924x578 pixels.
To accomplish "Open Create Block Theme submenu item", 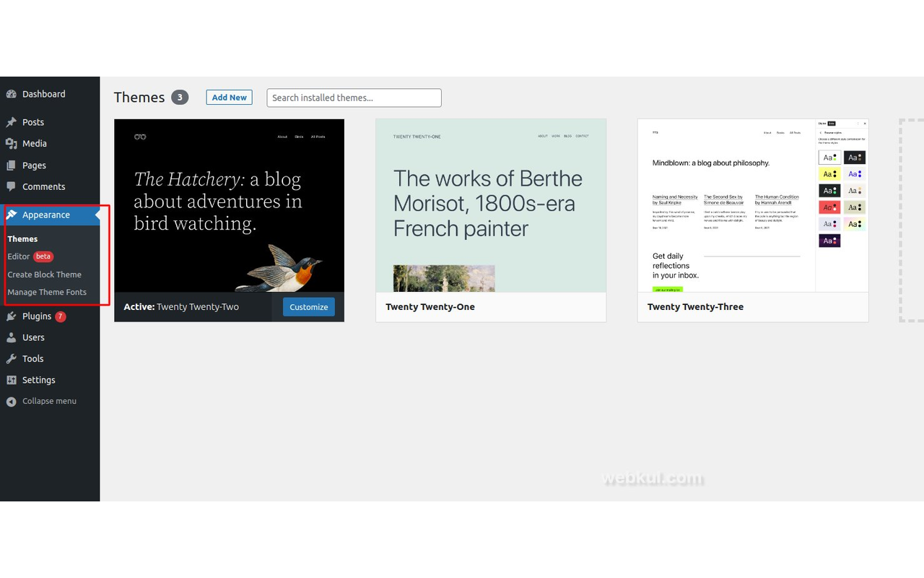I will tap(44, 275).
